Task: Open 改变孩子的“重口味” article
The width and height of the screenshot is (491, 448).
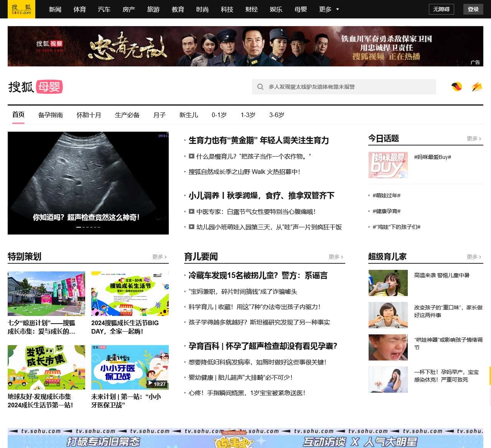Action: pyautogui.click(x=448, y=311)
